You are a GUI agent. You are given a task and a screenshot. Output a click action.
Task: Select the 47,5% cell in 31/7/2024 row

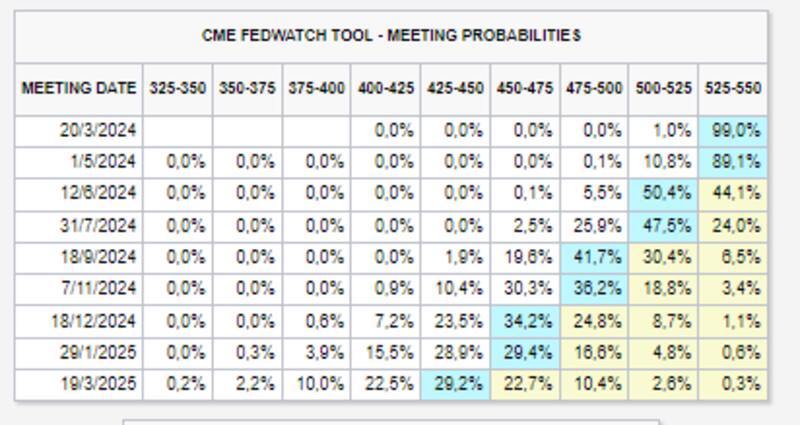pos(664,225)
